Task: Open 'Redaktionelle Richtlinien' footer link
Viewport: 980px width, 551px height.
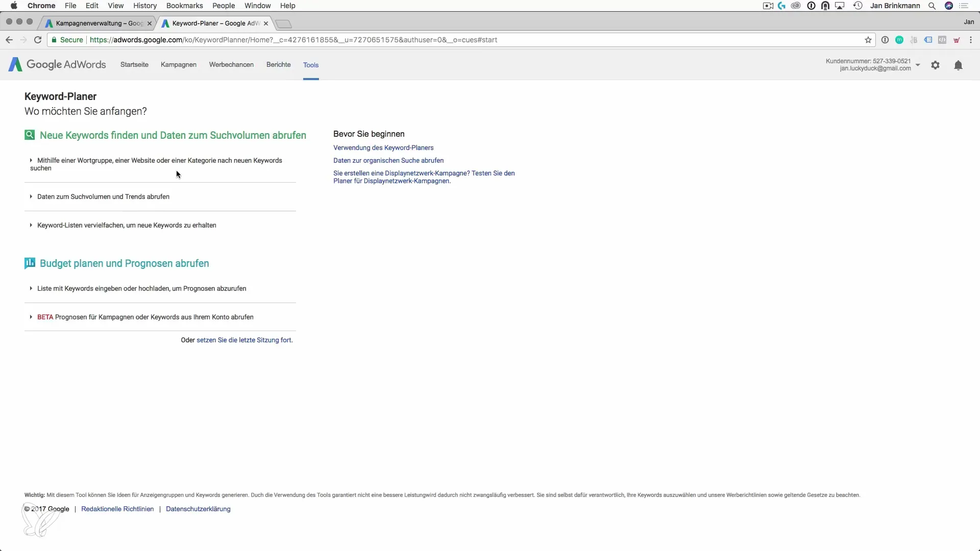Action: tap(117, 509)
